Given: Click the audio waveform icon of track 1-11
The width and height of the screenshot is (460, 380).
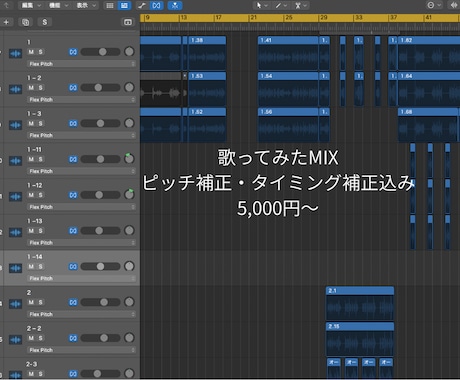Looking at the screenshot, I should point(15,161).
